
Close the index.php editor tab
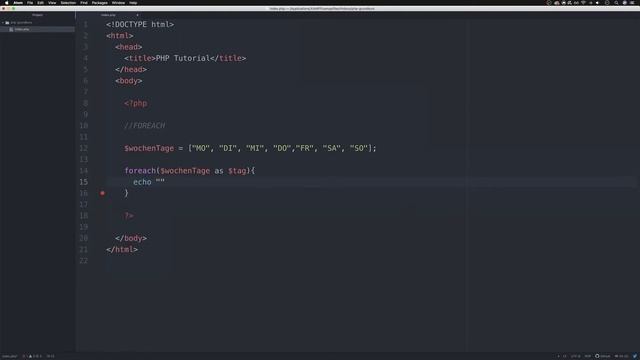(x=137, y=15)
